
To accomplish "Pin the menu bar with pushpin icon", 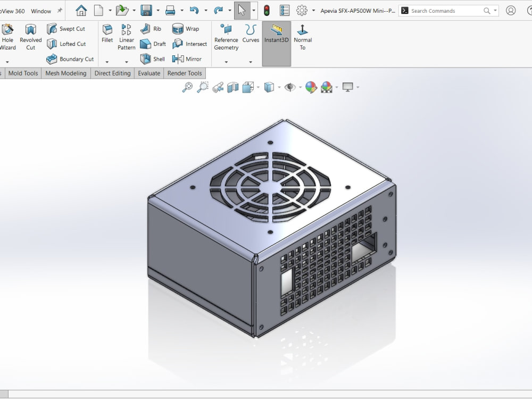I will [x=60, y=11].
